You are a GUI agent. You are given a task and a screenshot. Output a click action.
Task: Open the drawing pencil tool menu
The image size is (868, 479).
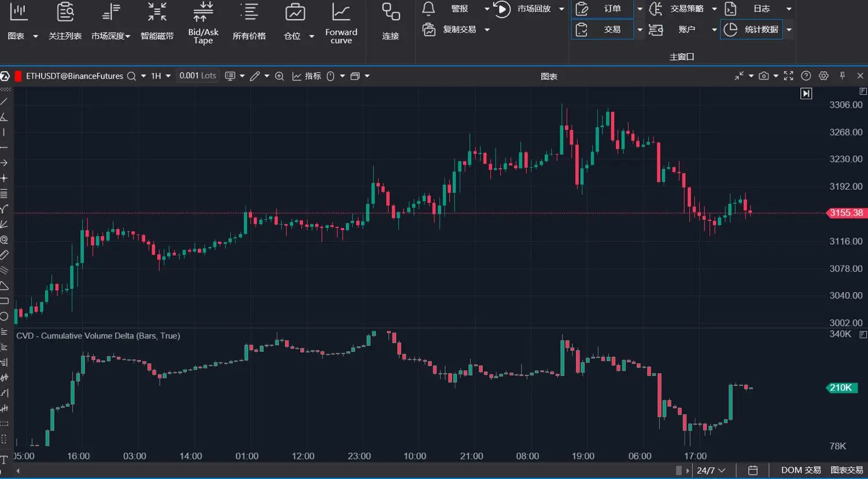point(255,76)
